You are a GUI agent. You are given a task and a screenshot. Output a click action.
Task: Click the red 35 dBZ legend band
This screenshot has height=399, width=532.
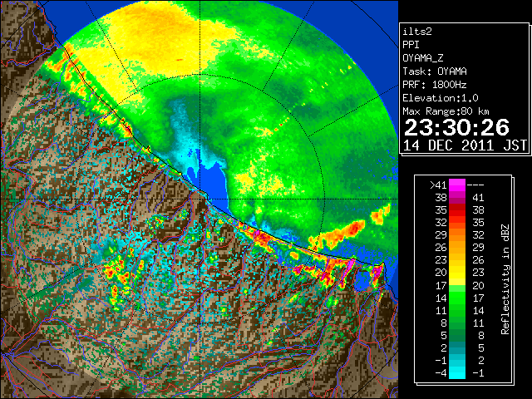(x=457, y=210)
